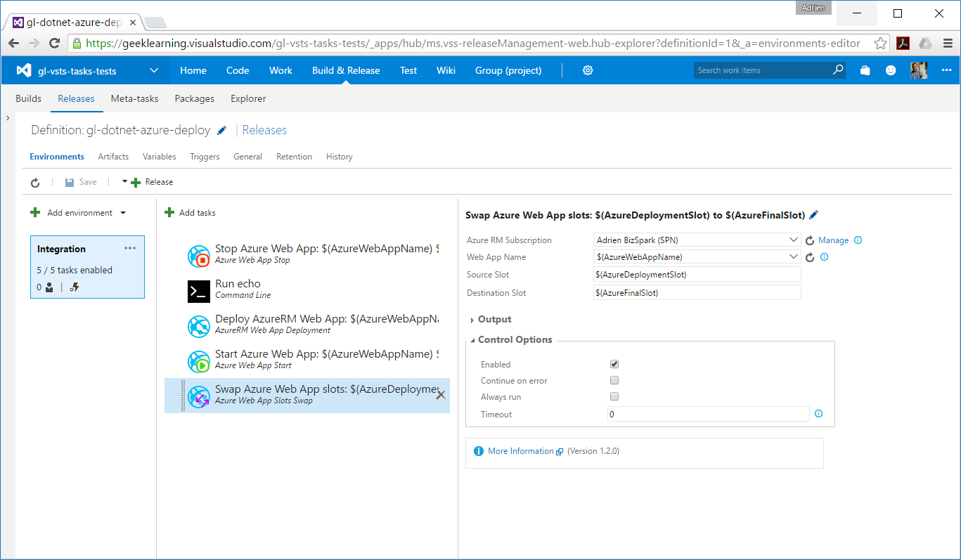Click the refresh icon in the toolbar
This screenshot has height=560, width=961.
click(x=35, y=182)
